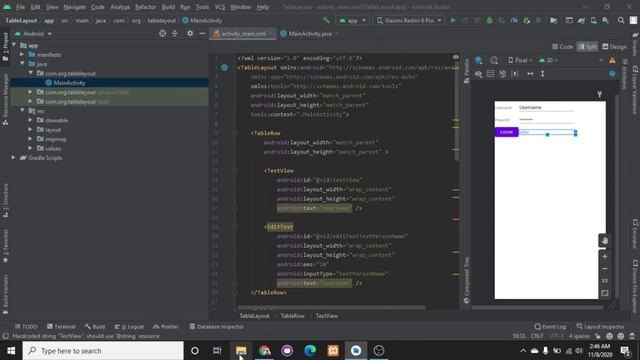This screenshot has height=360, width=640.
Task: Zoom out the design preview with minus
Action: click(x=604, y=269)
